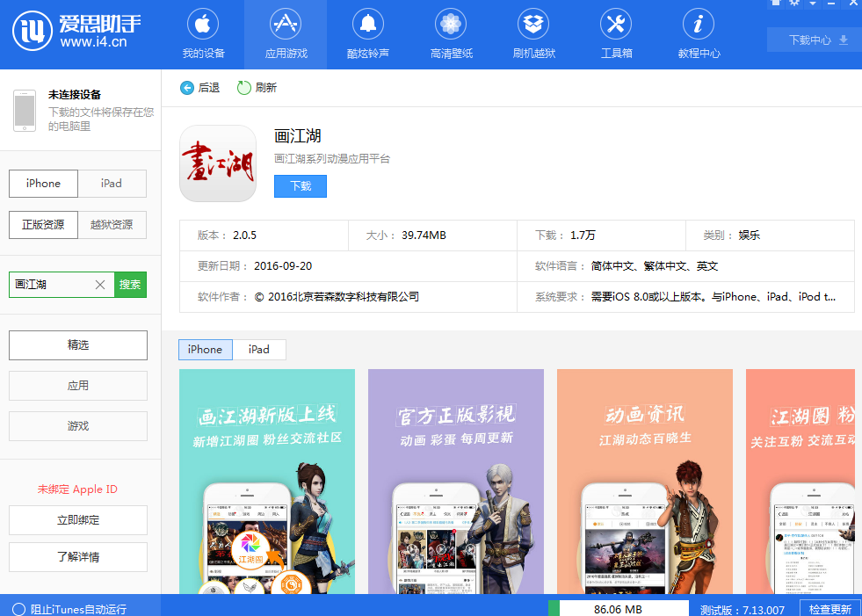This screenshot has height=616, width=862.
Task: Click the 未连接设备 status text
Action: click(75, 95)
